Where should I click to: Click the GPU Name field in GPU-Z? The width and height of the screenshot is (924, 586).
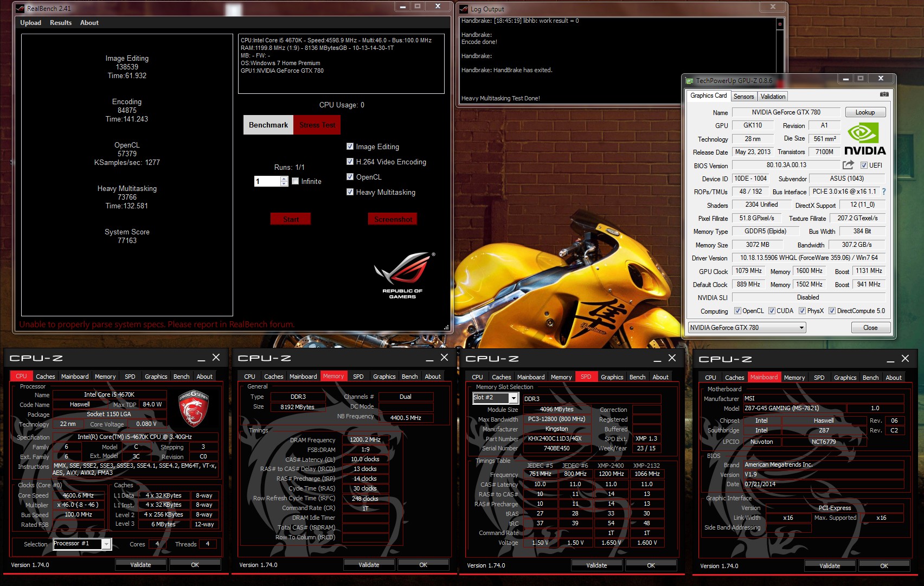[786, 112]
